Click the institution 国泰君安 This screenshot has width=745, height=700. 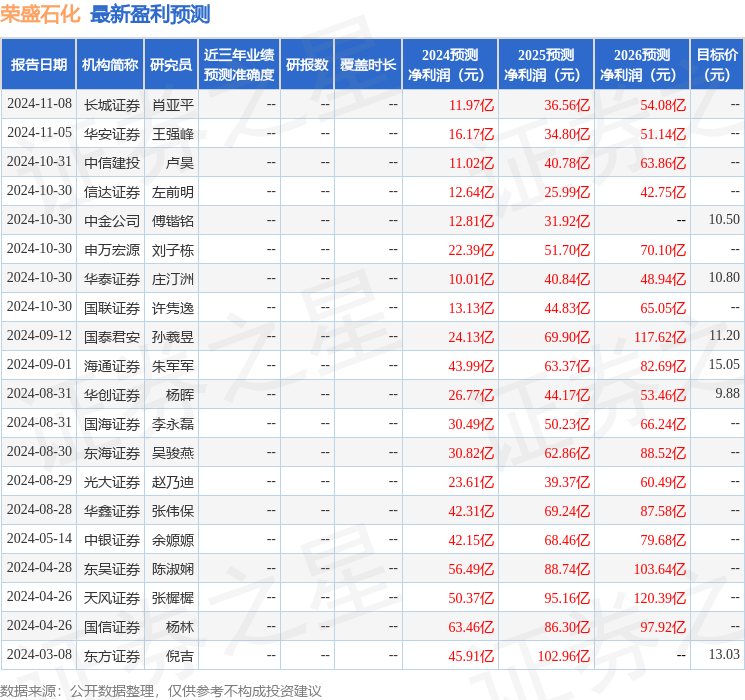pyautogui.click(x=112, y=337)
